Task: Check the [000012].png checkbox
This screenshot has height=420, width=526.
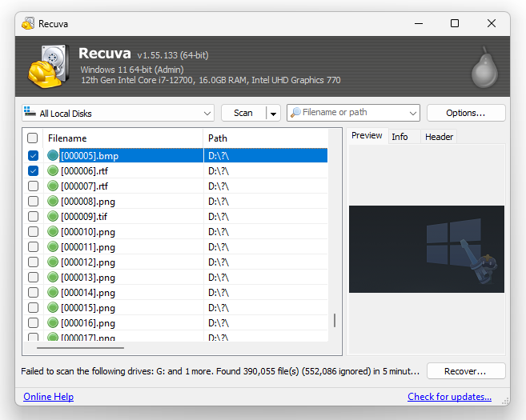Action: [x=33, y=262]
